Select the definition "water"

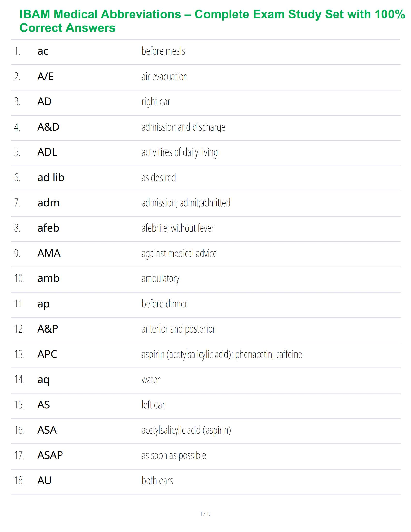tap(151, 380)
